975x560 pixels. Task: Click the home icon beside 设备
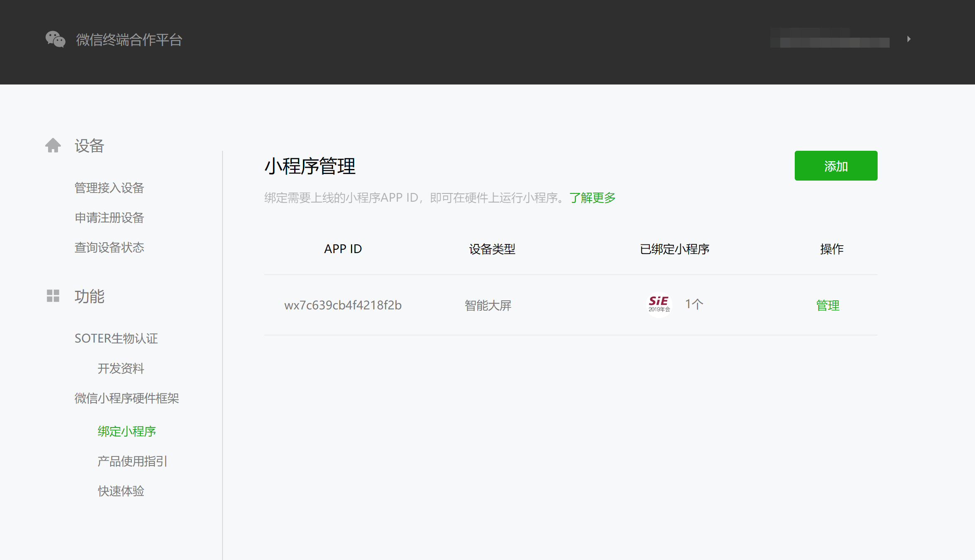53,145
